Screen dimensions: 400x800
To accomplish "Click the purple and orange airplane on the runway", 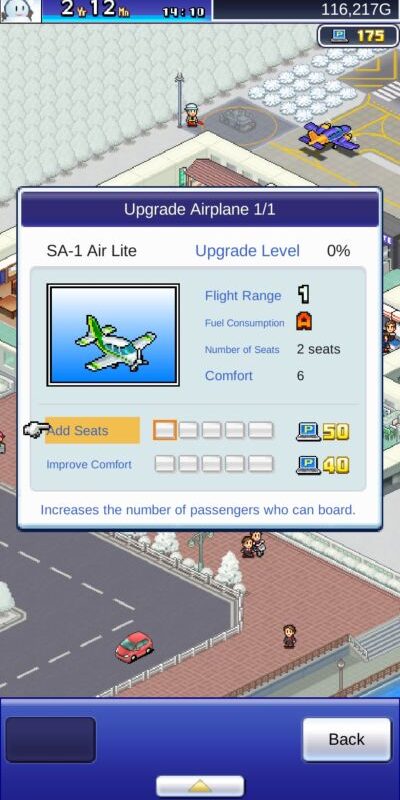I will click(329, 137).
